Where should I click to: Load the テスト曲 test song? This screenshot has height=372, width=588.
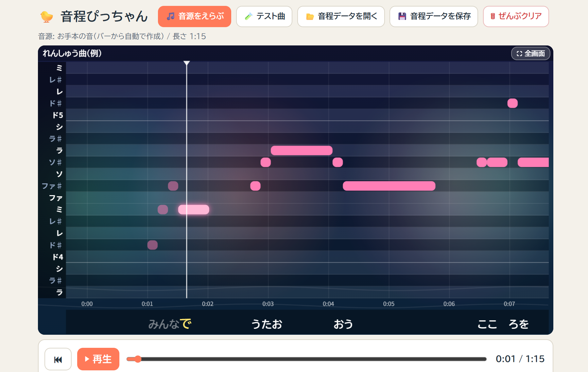pos(264,16)
